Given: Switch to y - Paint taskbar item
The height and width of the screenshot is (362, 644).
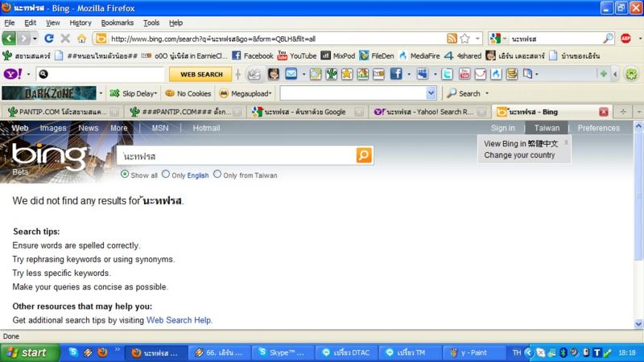Looking at the screenshot, I should (473, 352).
